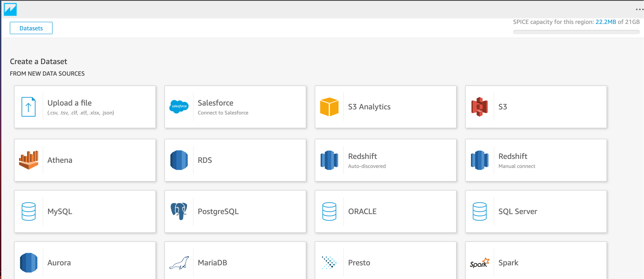644x279 pixels.
Task: Open the PostgreSQL label text
Action: 218,212
